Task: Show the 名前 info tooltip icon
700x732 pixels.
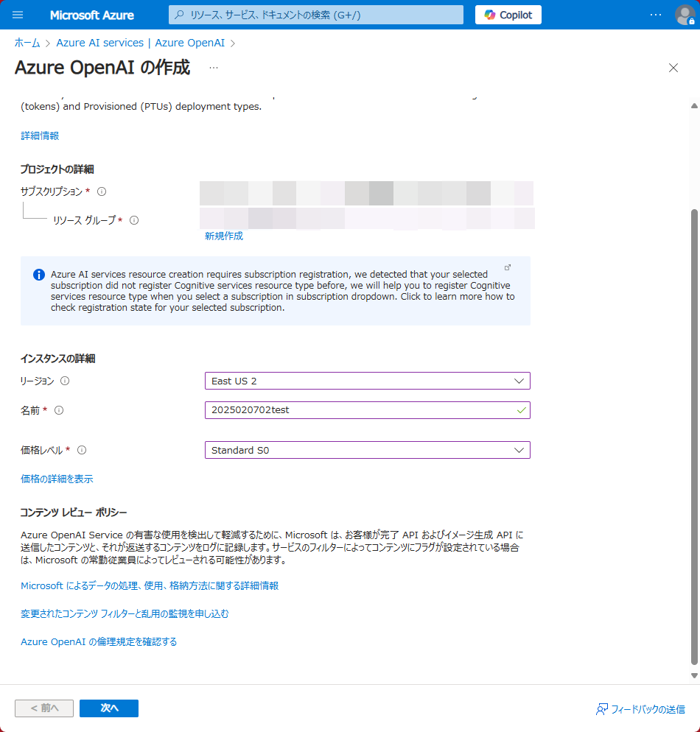Action: [x=58, y=410]
